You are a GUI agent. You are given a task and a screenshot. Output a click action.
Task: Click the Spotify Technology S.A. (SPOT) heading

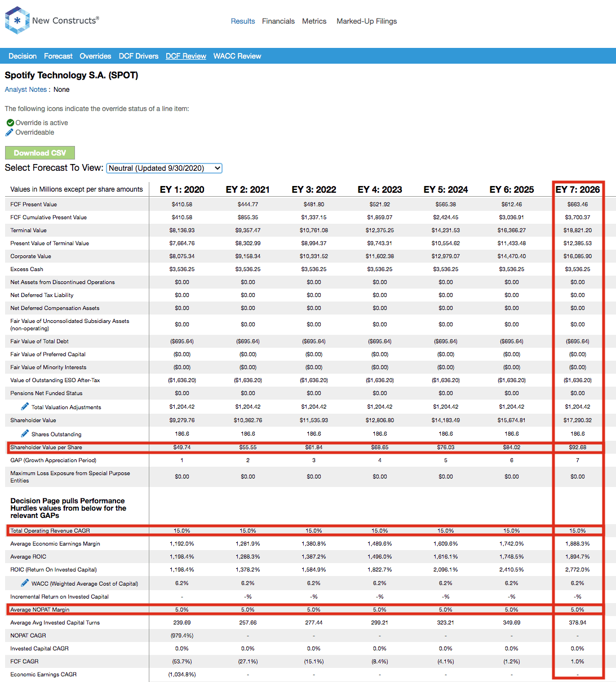pyautogui.click(x=72, y=75)
